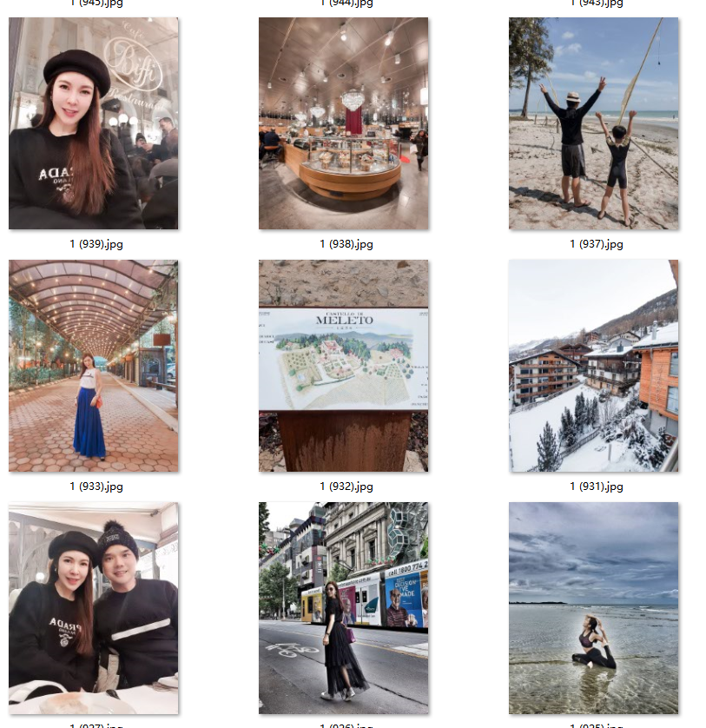Click the partially visible 1 (943).jpg label
Screen dimensions: 706x728
(597, 3)
